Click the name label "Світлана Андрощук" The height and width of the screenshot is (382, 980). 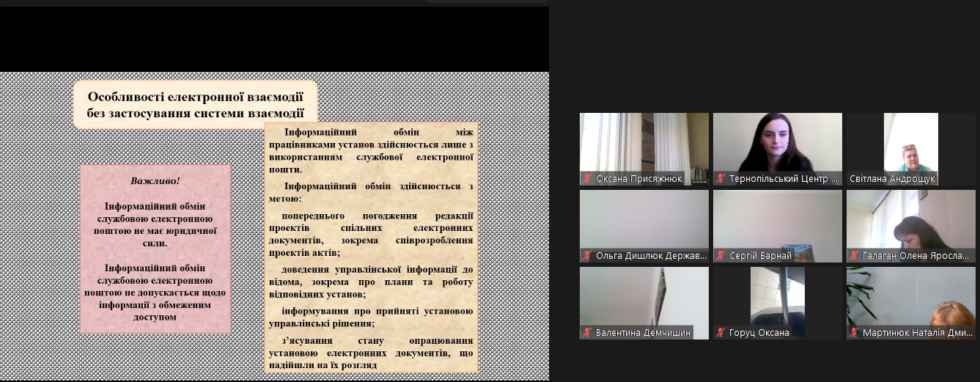click(x=891, y=179)
